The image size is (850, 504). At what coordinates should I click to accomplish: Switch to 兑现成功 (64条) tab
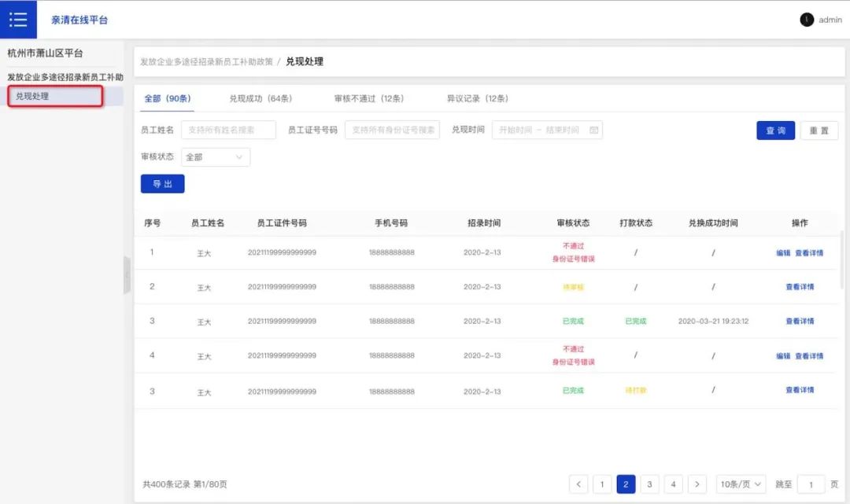[x=261, y=99]
